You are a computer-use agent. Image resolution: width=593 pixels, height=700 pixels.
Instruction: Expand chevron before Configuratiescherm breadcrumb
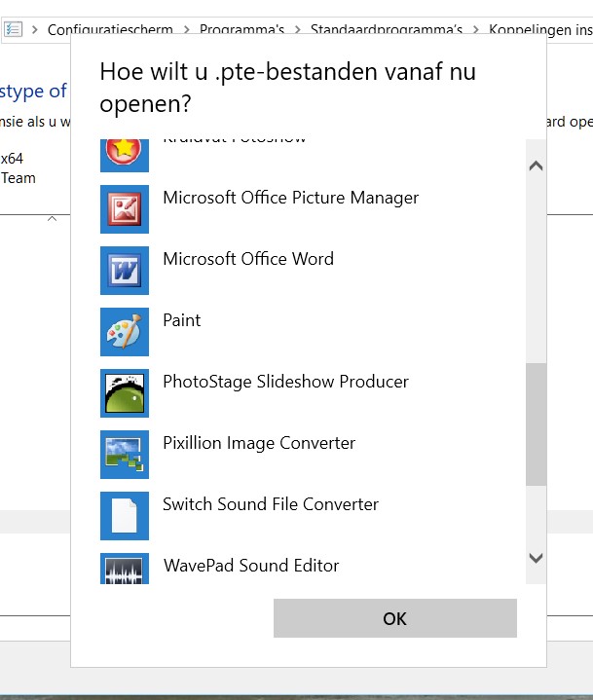pos(35,30)
